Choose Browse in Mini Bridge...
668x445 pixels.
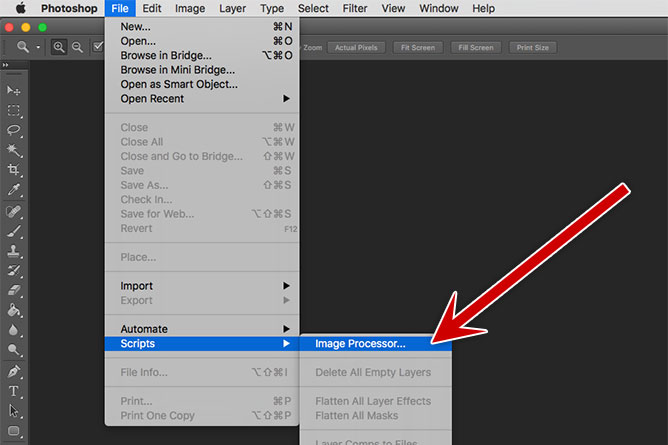click(202, 70)
